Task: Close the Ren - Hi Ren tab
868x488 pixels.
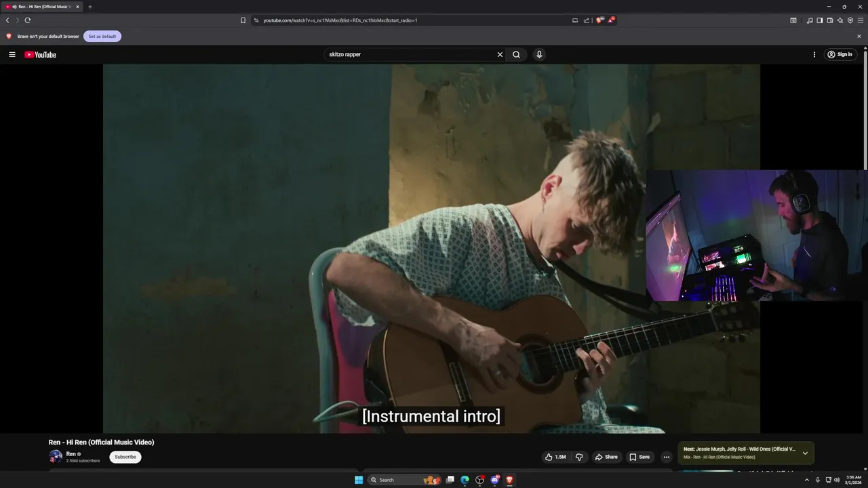Action: (77, 7)
